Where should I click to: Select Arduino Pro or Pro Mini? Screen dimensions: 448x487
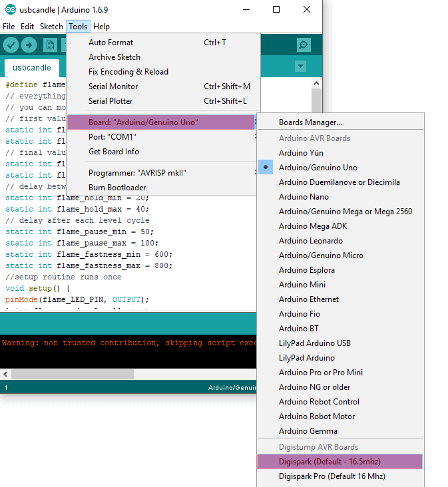tap(341, 372)
